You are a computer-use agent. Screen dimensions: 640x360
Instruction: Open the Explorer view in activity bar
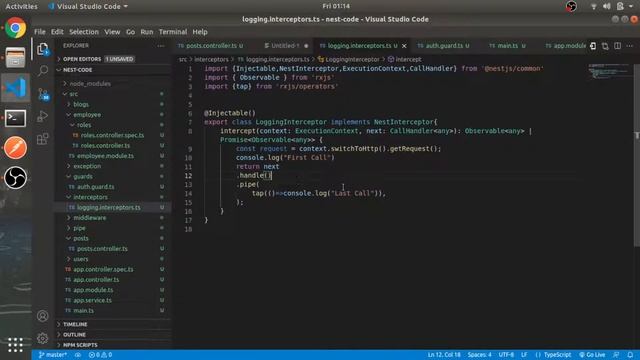click(x=43, y=49)
